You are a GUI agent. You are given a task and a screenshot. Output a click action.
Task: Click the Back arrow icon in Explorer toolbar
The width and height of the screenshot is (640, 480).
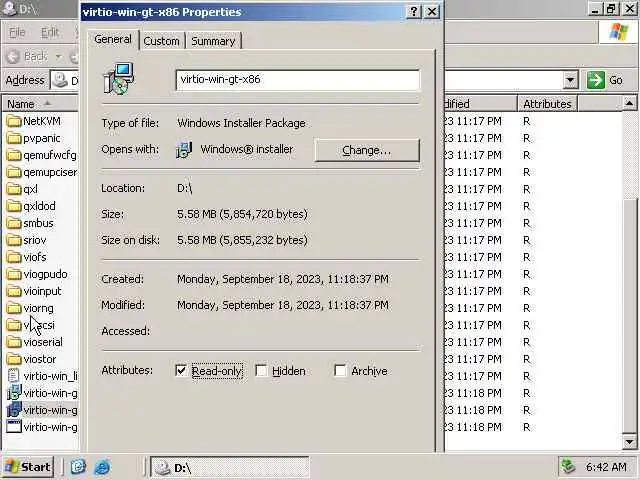coord(13,57)
